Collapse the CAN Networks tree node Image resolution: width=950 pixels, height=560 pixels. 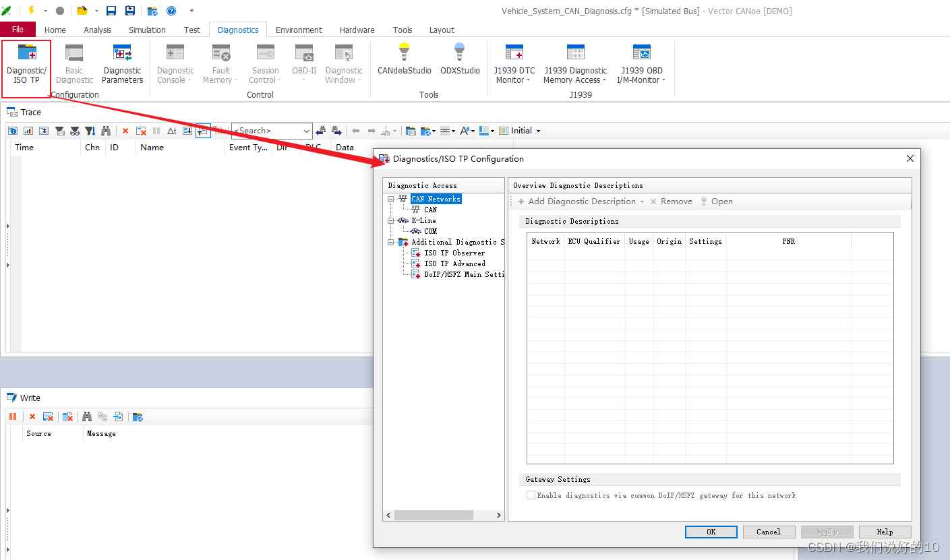click(x=390, y=199)
